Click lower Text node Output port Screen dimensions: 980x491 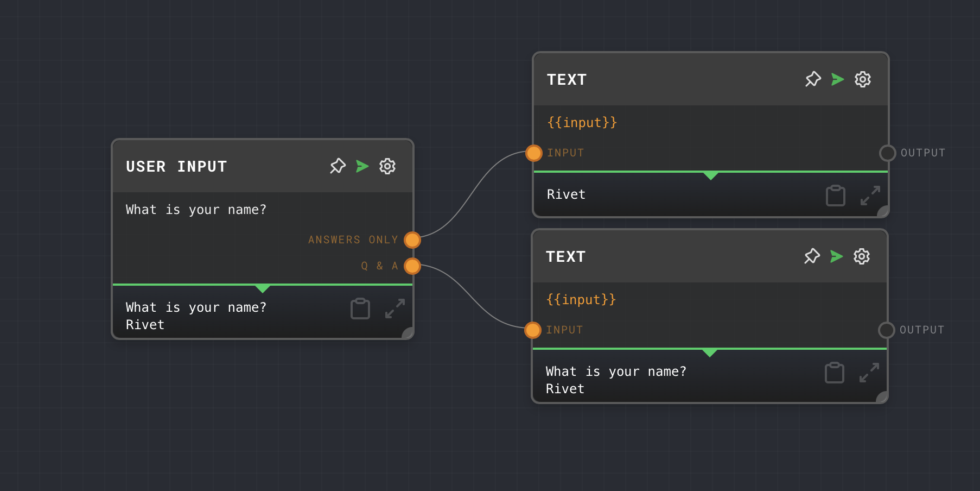887,330
